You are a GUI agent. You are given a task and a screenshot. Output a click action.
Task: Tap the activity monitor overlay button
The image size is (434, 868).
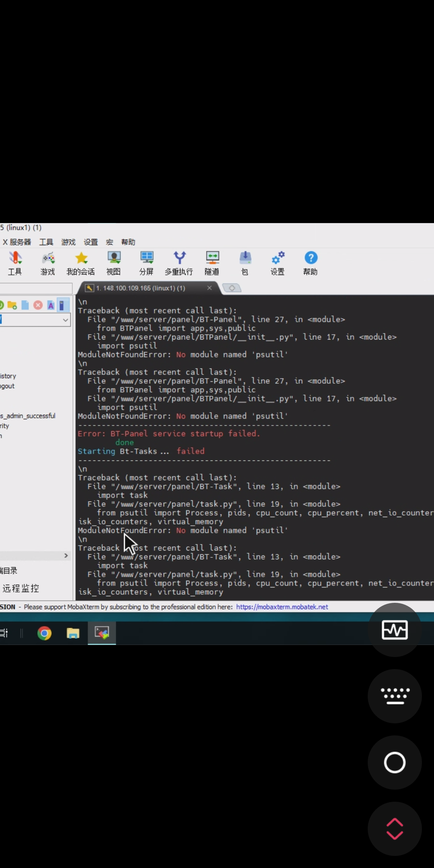[395, 630]
